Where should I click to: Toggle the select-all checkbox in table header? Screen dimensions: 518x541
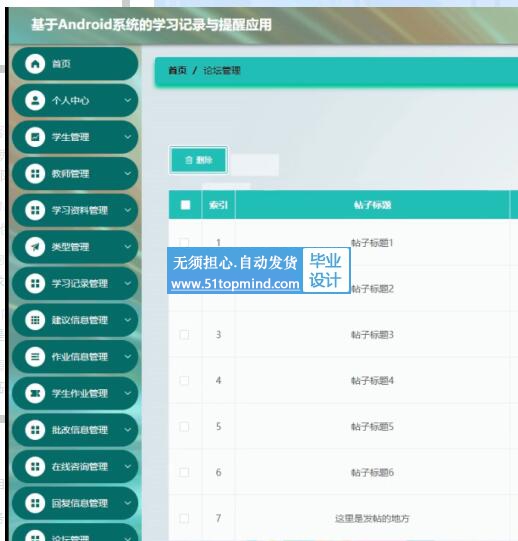[x=185, y=205]
